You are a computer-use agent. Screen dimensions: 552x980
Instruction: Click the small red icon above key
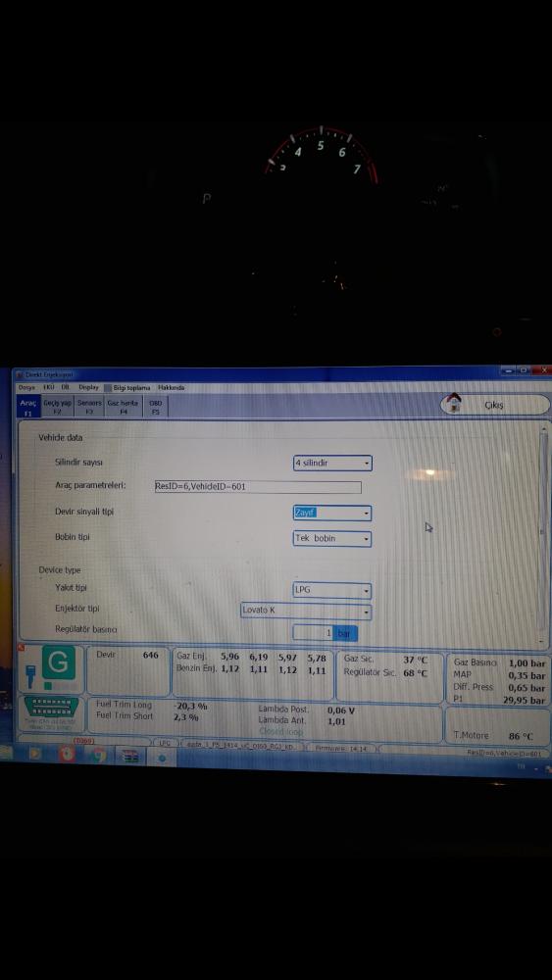pos(21,647)
